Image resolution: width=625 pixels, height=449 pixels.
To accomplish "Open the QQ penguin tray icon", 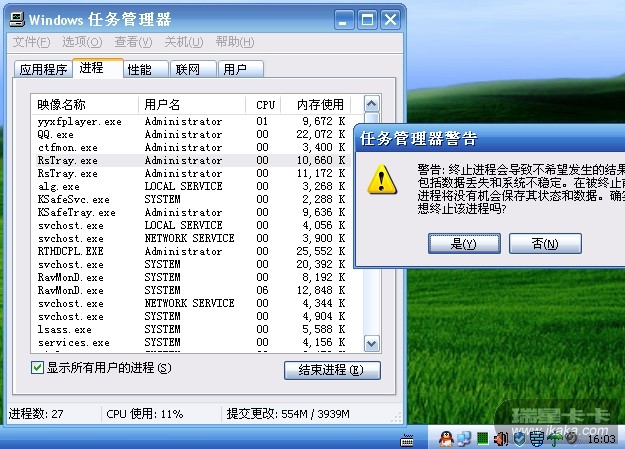I will click(446, 439).
